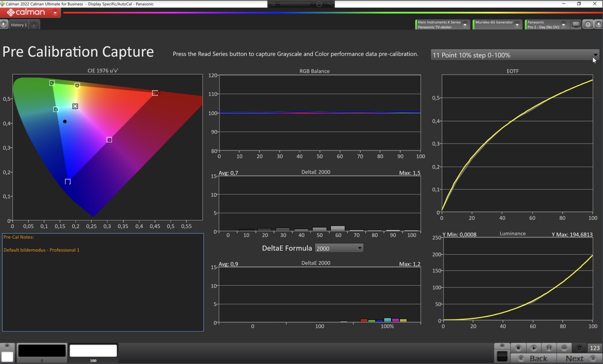The image size is (603, 364).
Task: Open settings with the gear icon
Action: pyautogui.click(x=588, y=25)
